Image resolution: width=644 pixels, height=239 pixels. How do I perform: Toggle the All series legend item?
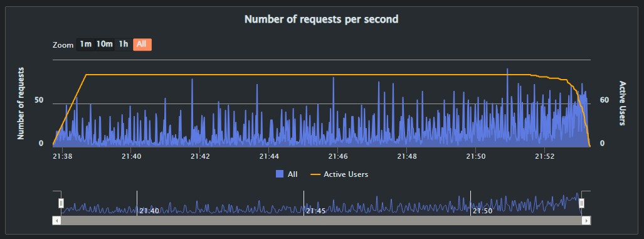coord(287,174)
